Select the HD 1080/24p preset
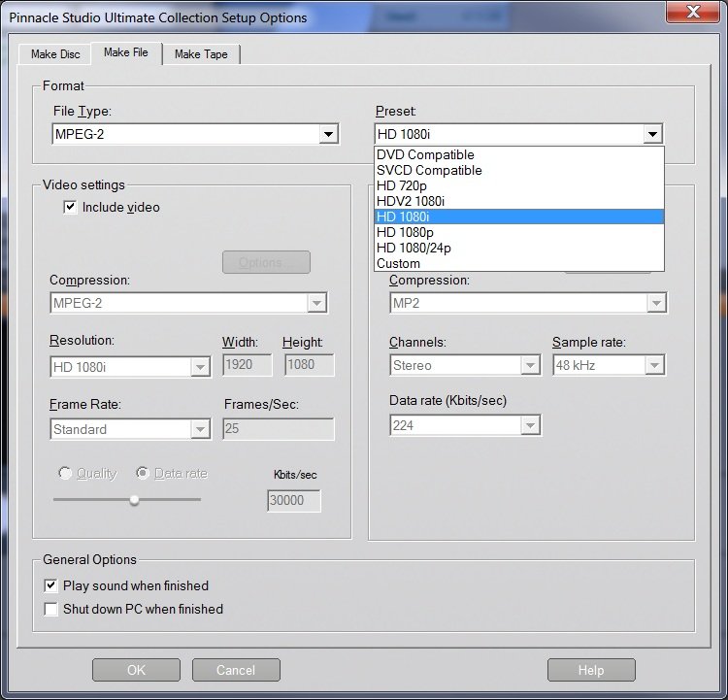The image size is (728, 700). tap(519, 248)
